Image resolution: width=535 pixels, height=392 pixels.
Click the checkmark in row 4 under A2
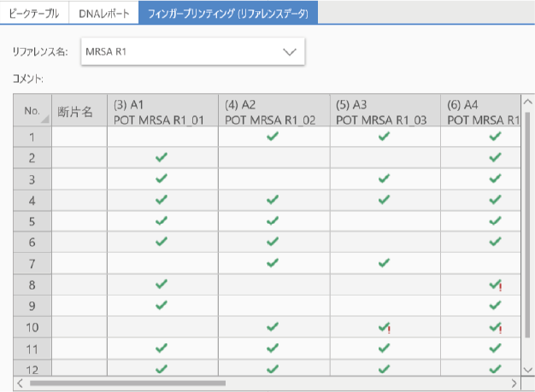273,199
